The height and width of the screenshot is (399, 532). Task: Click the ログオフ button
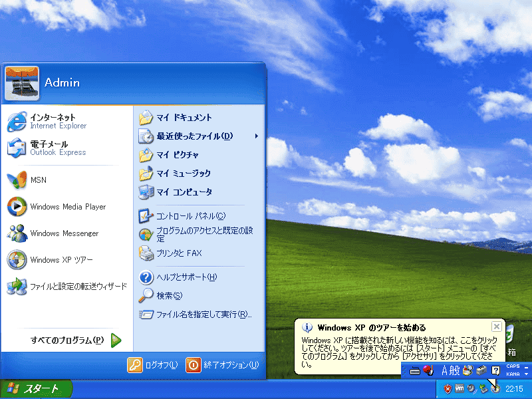click(x=153, y=365)
